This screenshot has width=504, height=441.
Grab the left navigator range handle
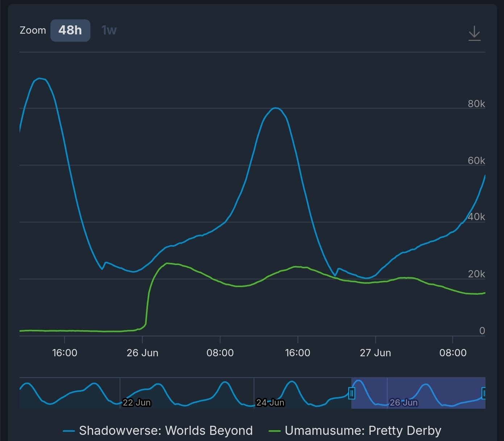tap(351, 393)
